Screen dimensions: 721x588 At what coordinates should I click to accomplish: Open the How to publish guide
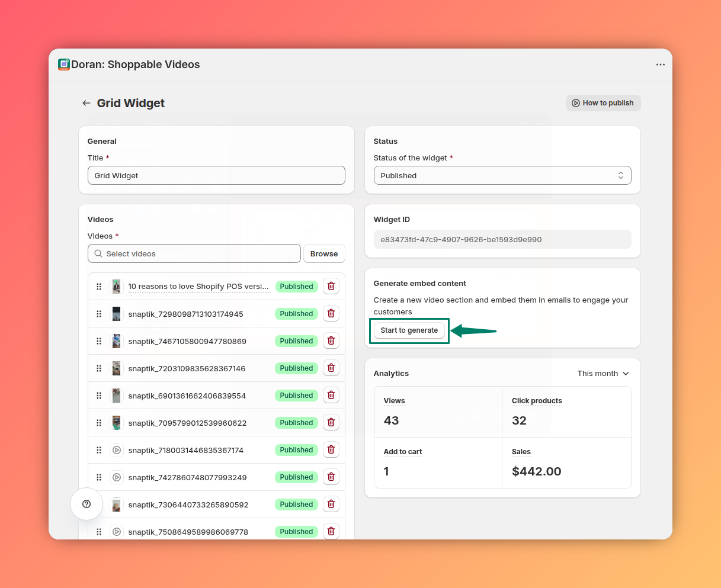coord(603,103)
